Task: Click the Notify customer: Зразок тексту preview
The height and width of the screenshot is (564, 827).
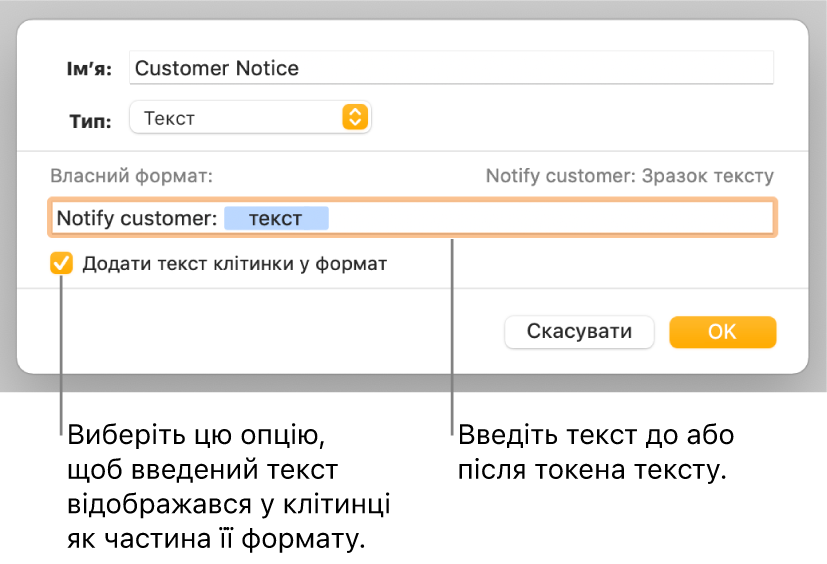Action: point(629,176)
